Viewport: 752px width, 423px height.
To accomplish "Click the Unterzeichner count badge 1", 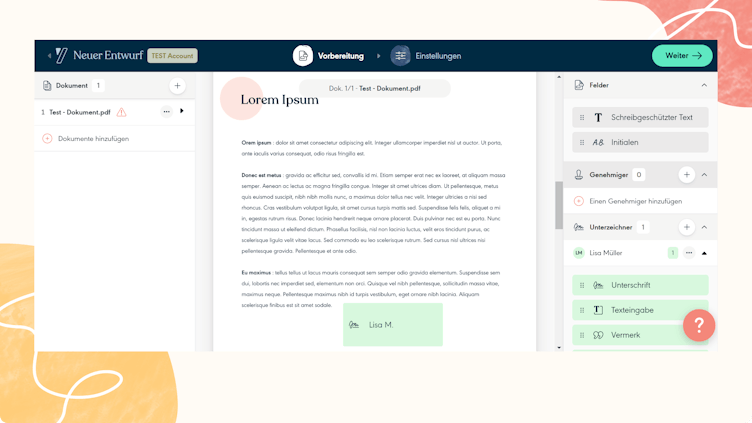I will point(643,227).
